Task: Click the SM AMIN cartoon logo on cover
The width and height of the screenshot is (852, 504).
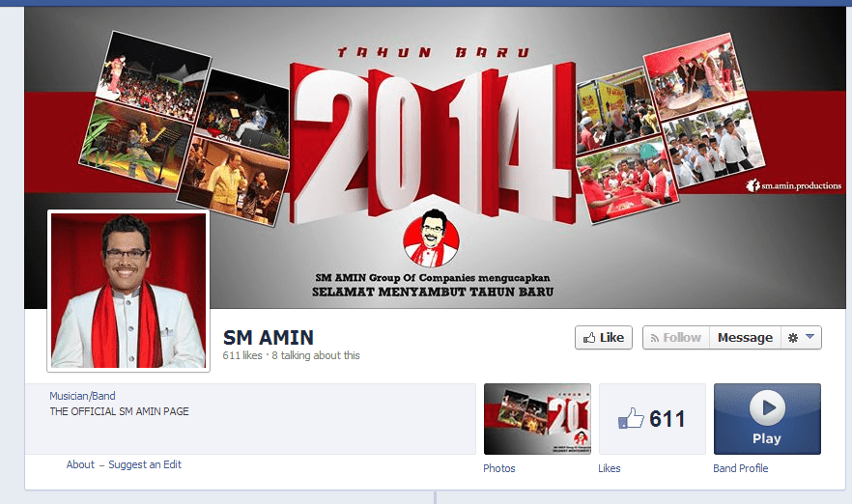Action: [432, 238]
